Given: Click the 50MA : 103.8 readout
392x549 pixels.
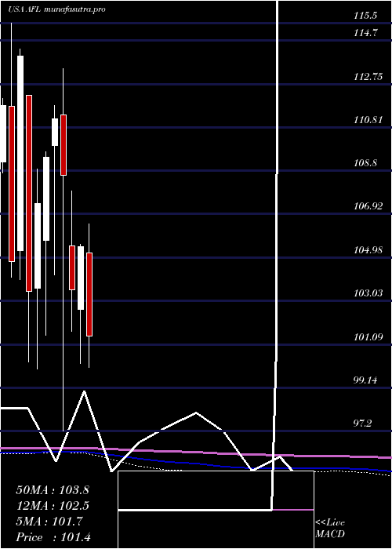Looking at the screenshot, I should [x=53, y=490].
